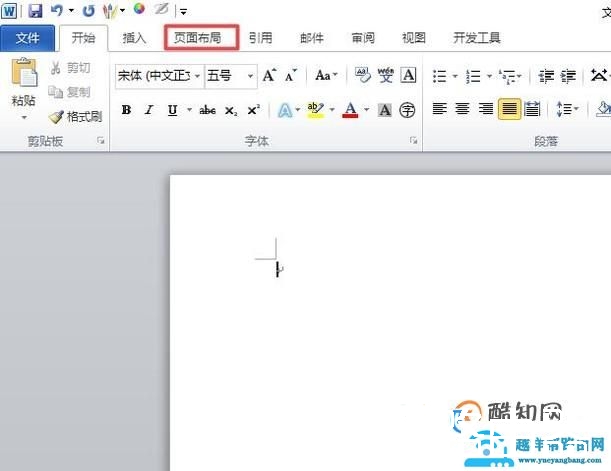Click the color ball icon in quick access toolbar
The image size is (611, 471).
tap(139, 9)
